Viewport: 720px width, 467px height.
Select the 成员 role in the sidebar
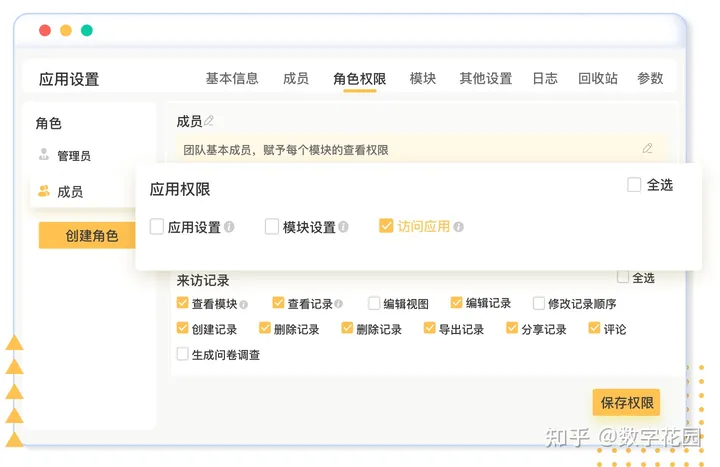[70, 191]
